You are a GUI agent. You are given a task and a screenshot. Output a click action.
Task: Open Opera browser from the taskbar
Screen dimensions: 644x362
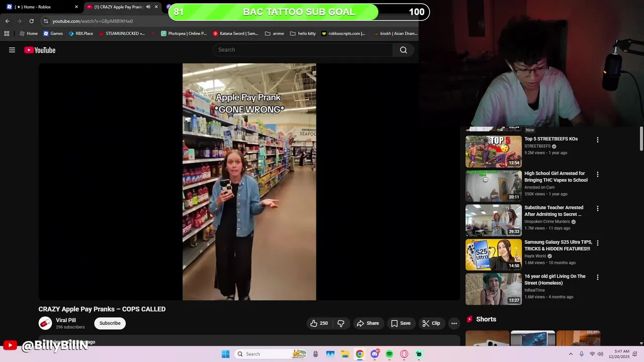[x=404, y=354]
